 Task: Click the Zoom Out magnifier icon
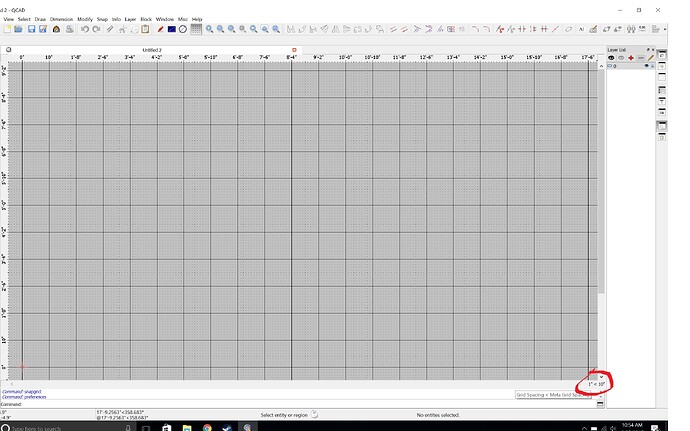tap(220, 29)
